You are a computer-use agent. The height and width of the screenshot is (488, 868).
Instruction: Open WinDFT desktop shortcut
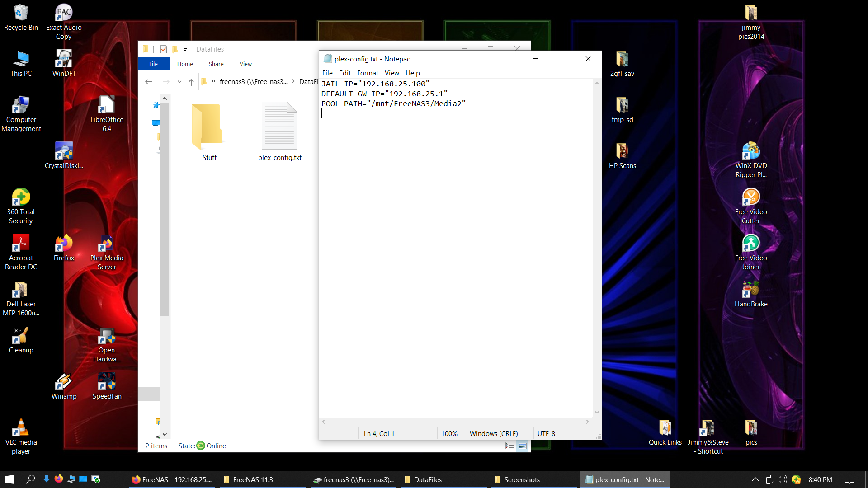pos(64,64)
